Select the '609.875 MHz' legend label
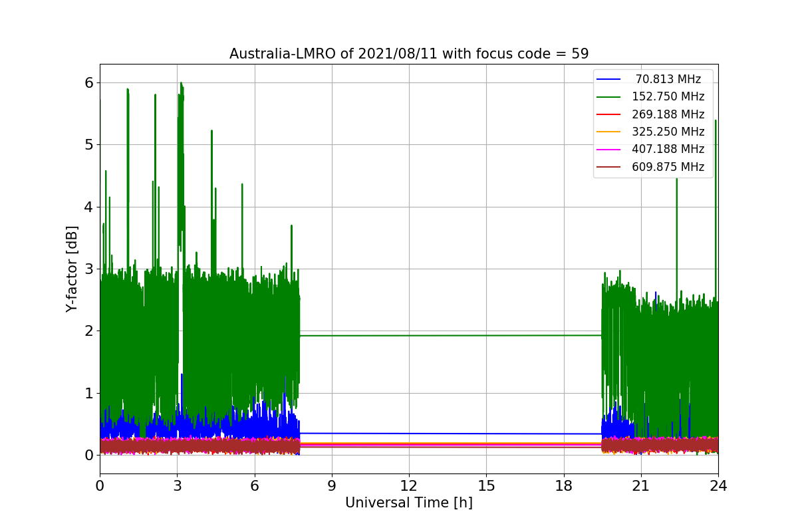Image resolution: width=798 pixels, height=532 pixels. [668, 167]
